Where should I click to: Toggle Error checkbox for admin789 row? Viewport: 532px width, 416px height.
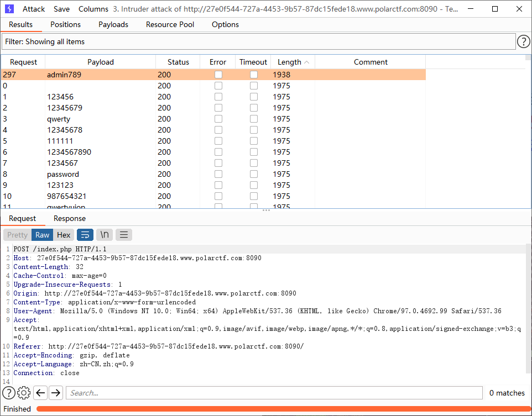click(218, 75)
